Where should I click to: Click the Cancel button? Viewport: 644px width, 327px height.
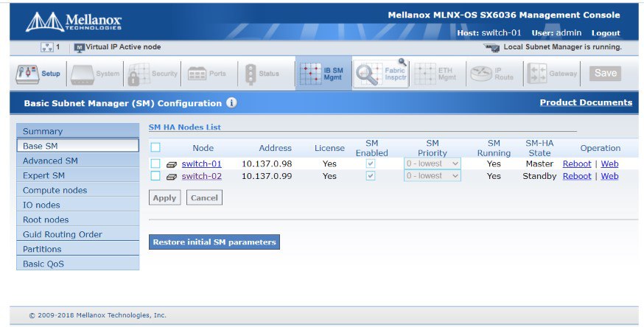tap(204, 198)
